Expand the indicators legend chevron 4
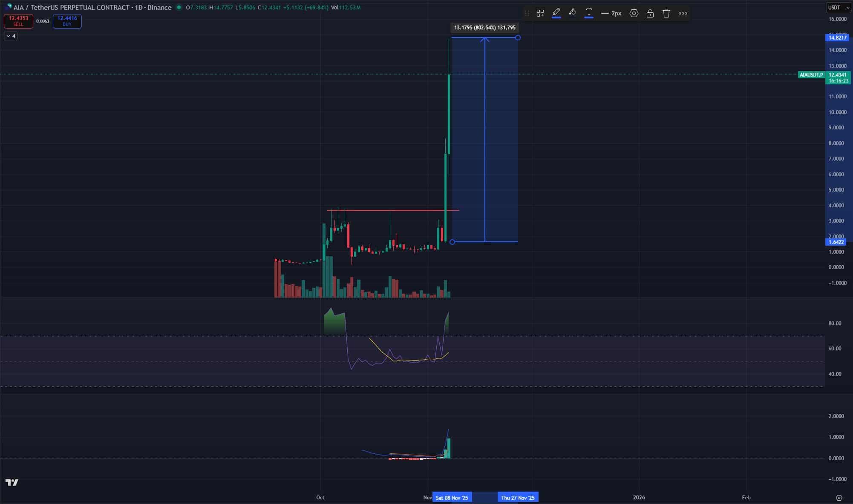The width and height of the screenshot is (853, 504). (x=11, y=36)
